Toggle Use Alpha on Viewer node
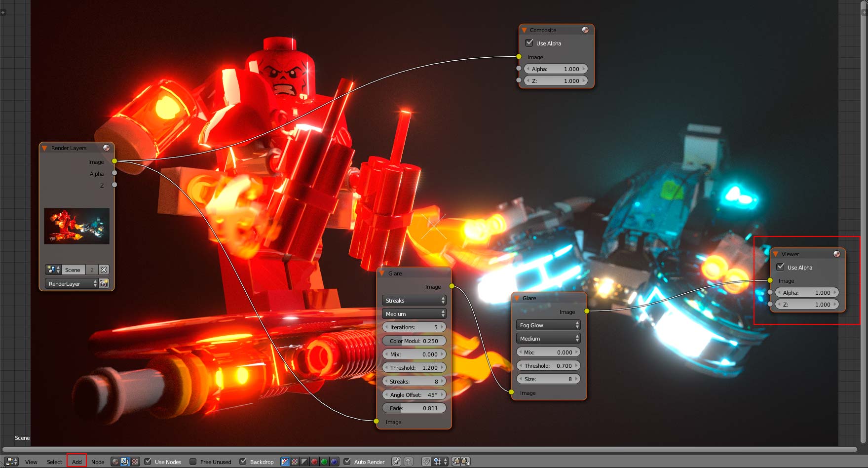Screen dimensions: 868x468 781,267
